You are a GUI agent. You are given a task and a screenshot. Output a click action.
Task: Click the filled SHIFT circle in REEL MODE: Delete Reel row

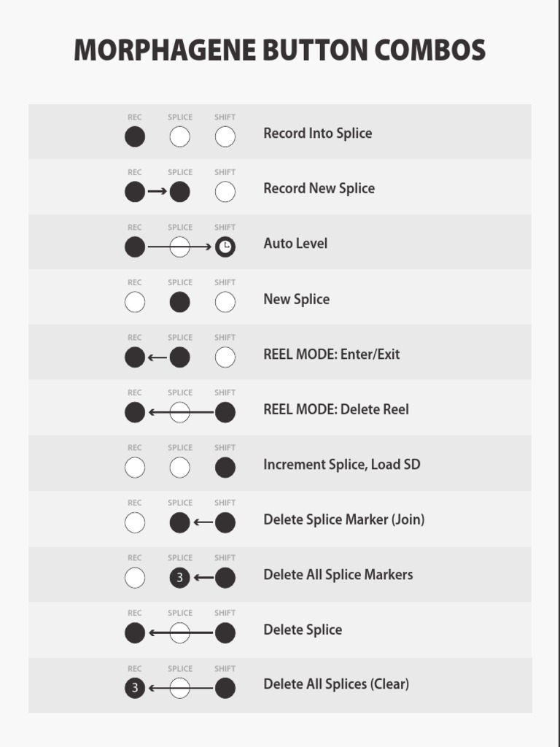click(225, 412)
